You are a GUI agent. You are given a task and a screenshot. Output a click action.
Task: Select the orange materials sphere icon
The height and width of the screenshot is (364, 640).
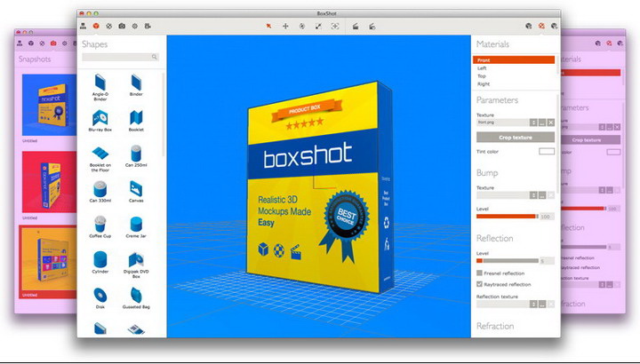[x=541, y=26]
